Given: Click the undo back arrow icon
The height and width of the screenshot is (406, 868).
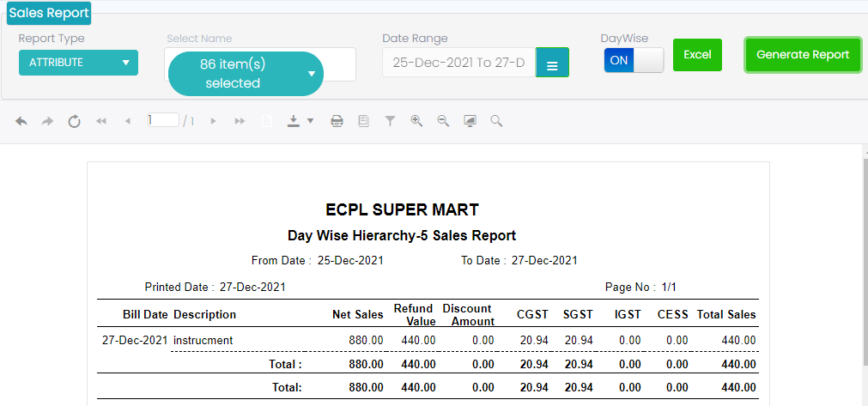Looking at the screenshot, I should click(x=21, y=122).
